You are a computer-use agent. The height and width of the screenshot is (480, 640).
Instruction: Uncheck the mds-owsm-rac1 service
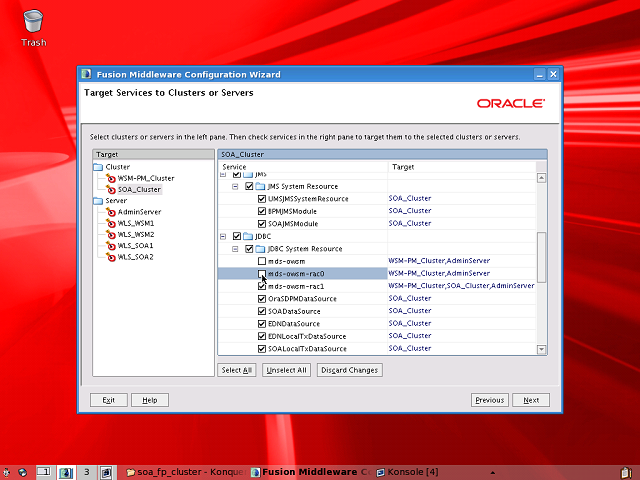(x=262, y=286)
